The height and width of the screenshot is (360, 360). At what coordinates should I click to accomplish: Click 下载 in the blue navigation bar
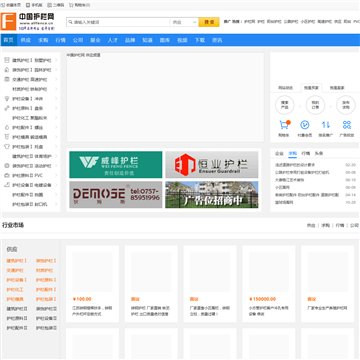(200, 40)
